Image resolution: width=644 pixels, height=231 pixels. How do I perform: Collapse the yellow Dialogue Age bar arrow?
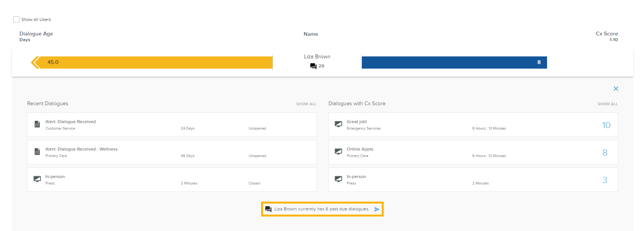[36, 63]
